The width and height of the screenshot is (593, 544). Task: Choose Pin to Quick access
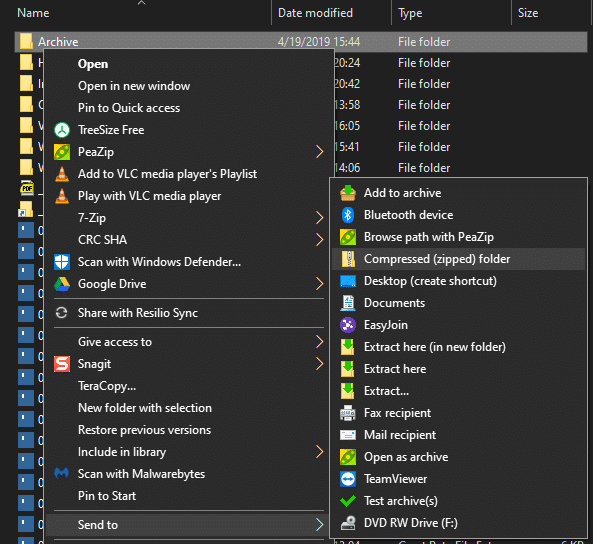pyautogui.click(x=129, y=108)
